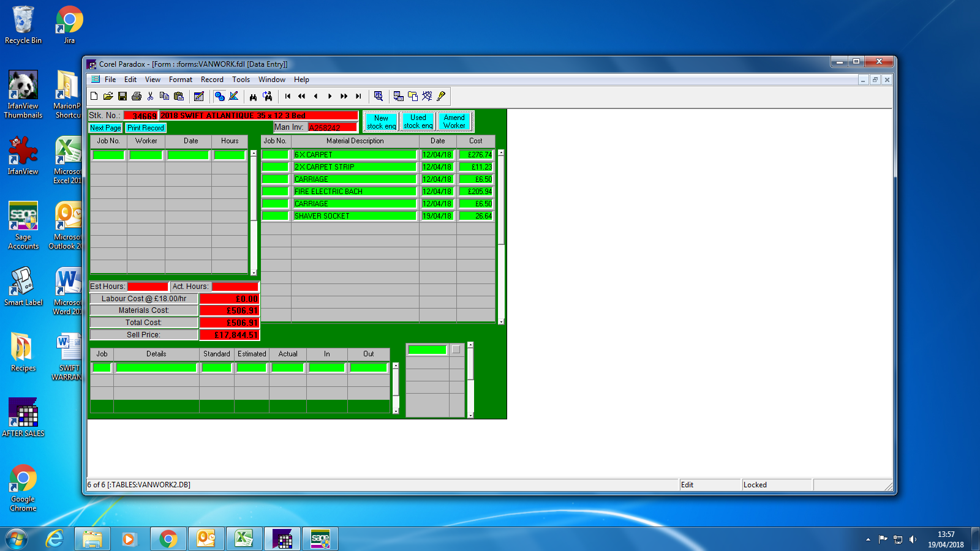Open Sage from the Windows taskbar

click(320, 539)
